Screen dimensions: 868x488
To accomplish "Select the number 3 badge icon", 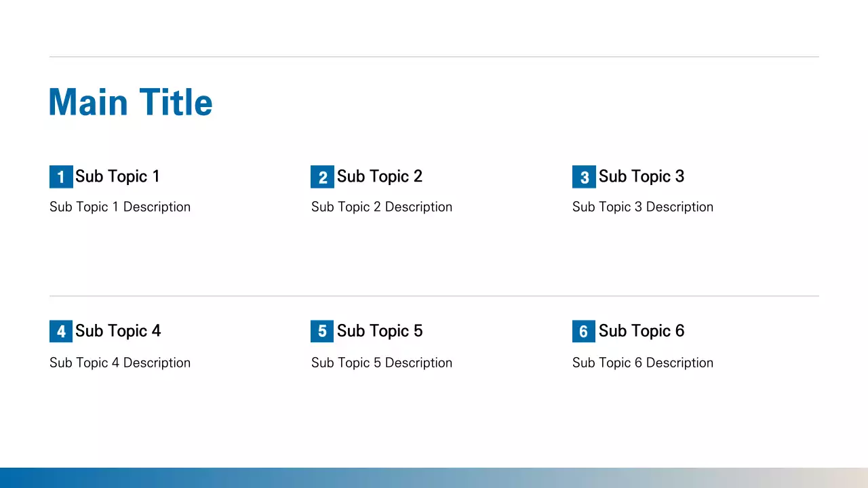I will (x=584, y=177).
